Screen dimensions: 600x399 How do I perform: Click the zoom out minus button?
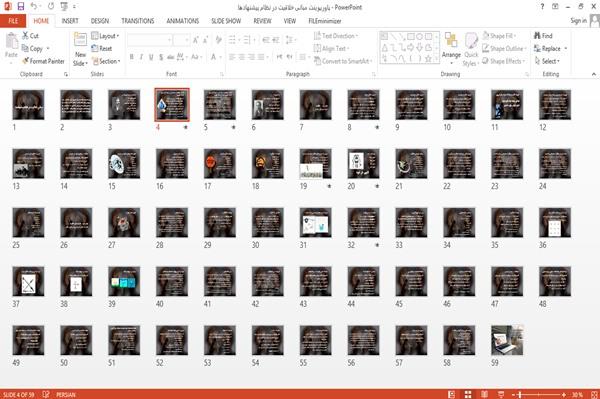(514, 394)
